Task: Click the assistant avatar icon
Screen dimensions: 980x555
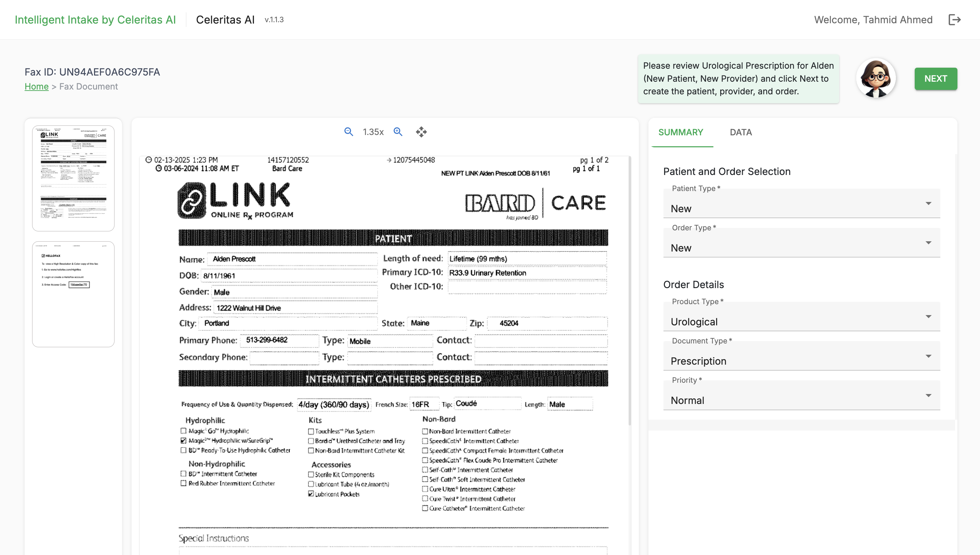Action: pyautogui.click(x=875, y=78)
